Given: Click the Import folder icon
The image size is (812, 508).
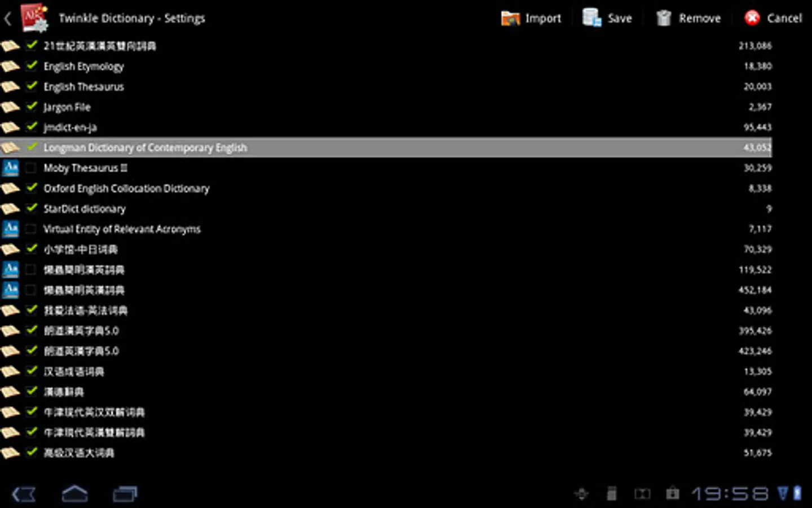Looking at the screenshot, I should coord(510,18).
